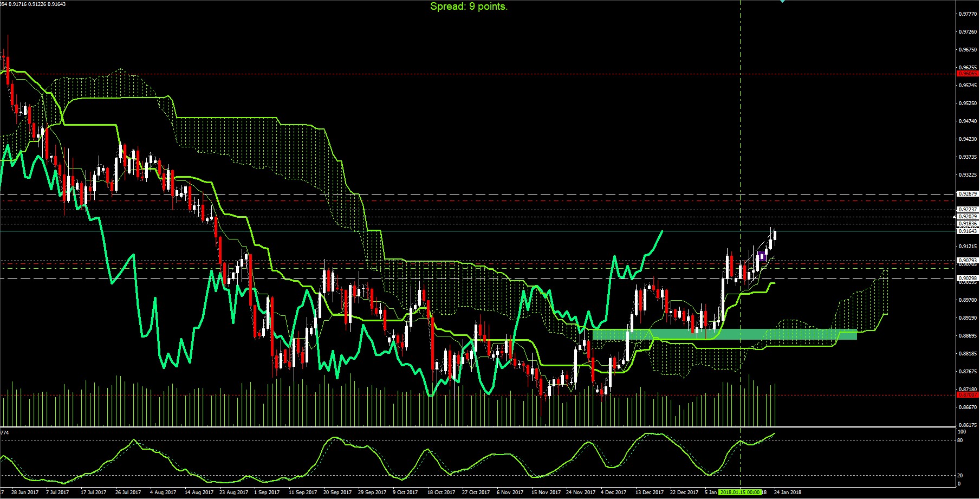The height and width of the screenshot is (499, 980).
Task: Click the '14 Aug 2017' date label
Action: [199, 492]
